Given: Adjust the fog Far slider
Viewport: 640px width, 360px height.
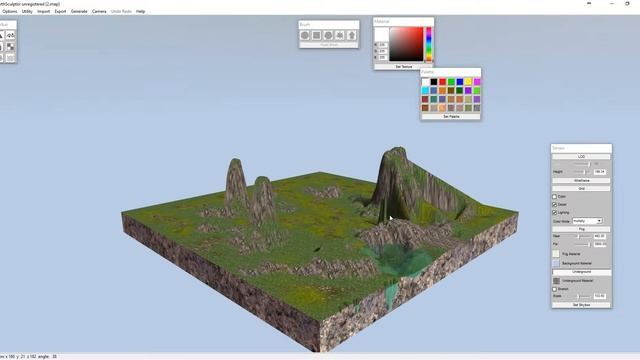Looking at the screenshot, I should coord(583,244).
